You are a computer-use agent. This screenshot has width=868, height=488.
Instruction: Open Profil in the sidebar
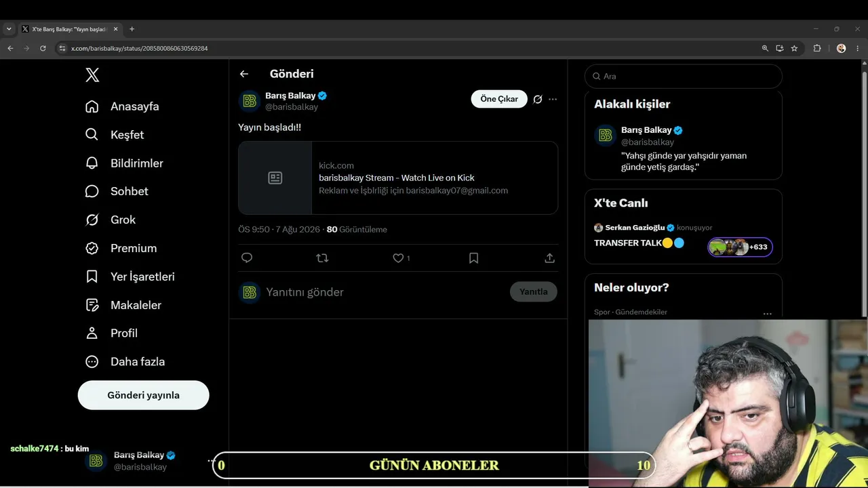pos(111,333)
